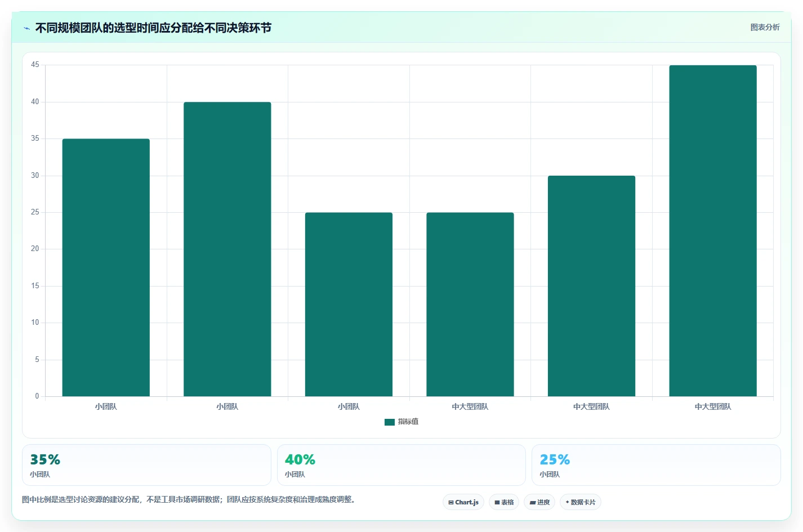Click the card title 不同规模团队的选型时间应分配给不同决策环节
Screen dimensions: 803x532
pyautogui.click(x=153, y=28)
